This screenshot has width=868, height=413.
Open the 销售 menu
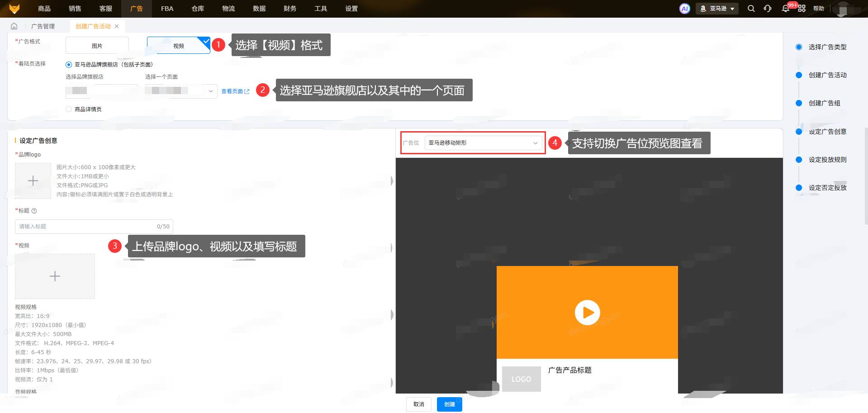75,9
